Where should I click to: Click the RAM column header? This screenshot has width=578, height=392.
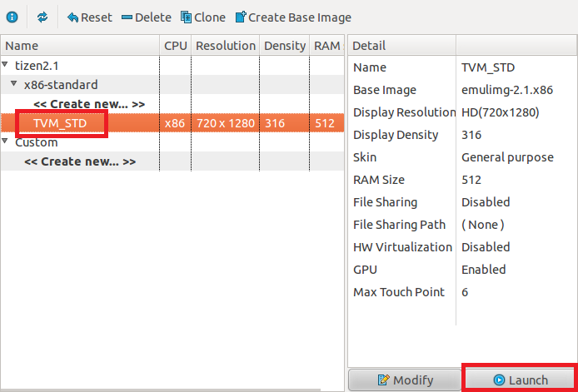(327, 46)
